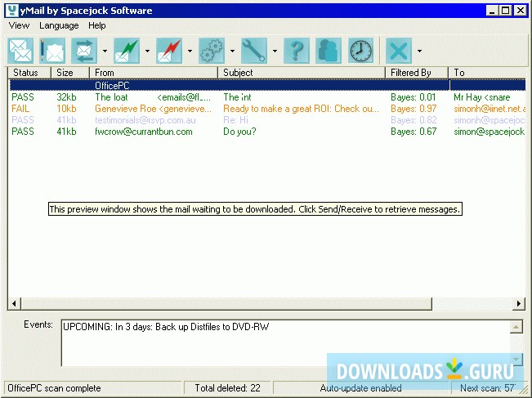The width and height of the screenshot is (532, 398).
Task: Sort by the From column header
Action: pos(154,73)
